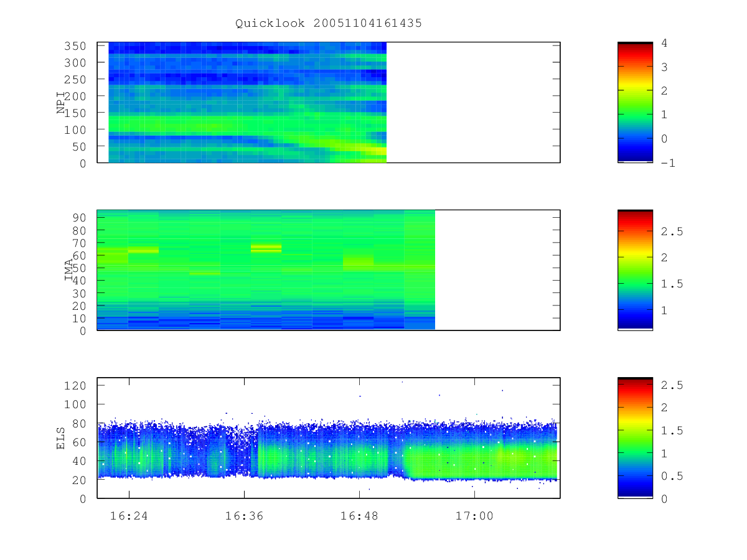Click the 1.5 label on ELS colorbar

click(x=671, y=431)
